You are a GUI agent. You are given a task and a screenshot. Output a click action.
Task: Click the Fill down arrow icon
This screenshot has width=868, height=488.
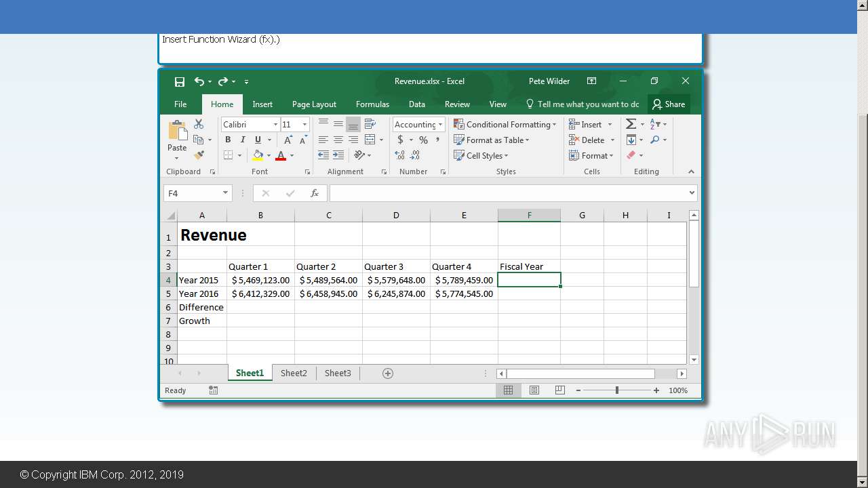point(631,140)
